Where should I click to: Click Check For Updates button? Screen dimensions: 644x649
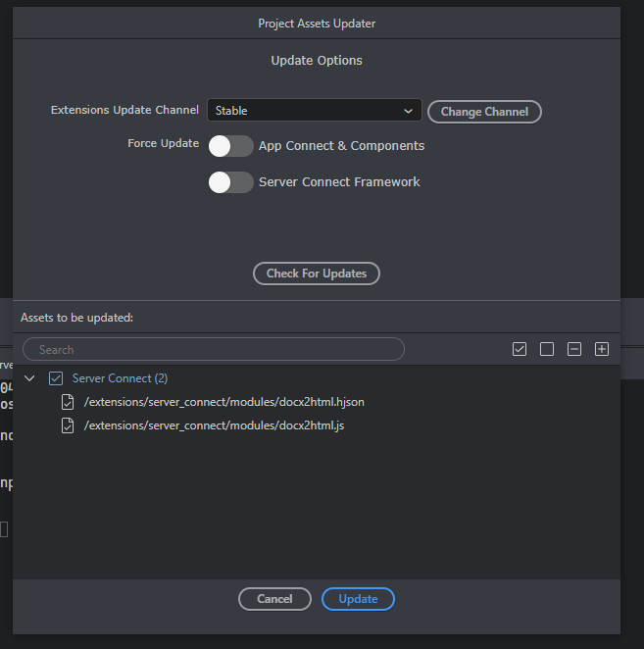[x=317, y=274]
